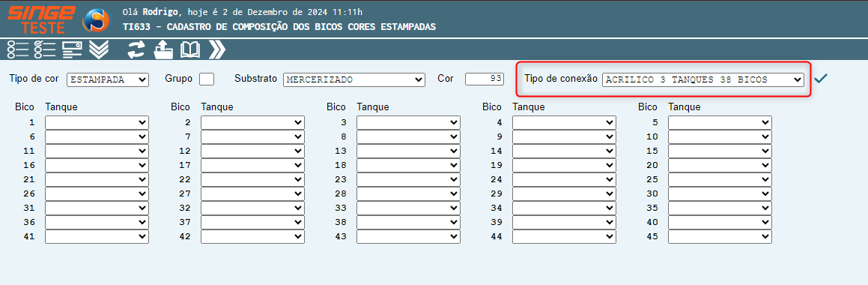
Task: Open Tanque dropdown for Bico 19
Action: click(564, 165)
